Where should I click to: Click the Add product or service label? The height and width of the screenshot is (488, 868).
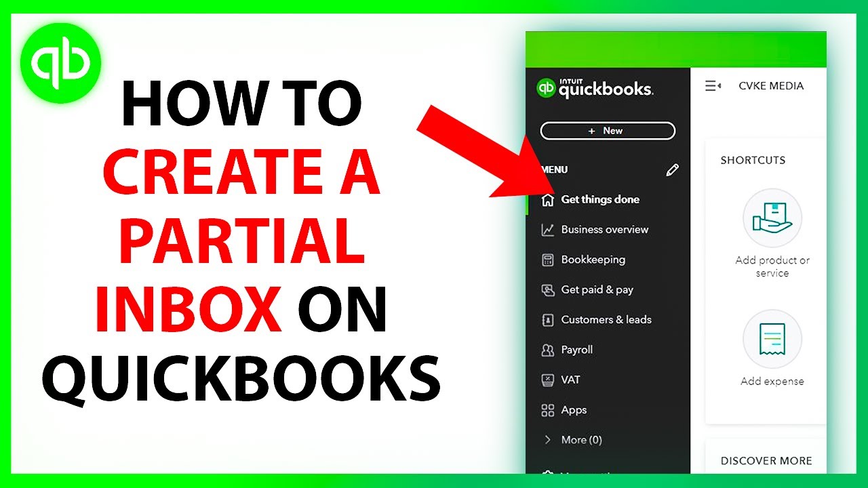[772, 266]
